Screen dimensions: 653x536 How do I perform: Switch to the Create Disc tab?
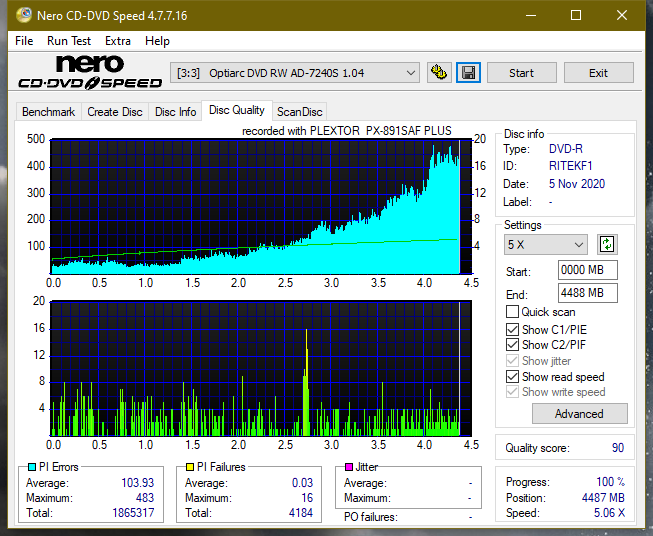tap(115, 112)
